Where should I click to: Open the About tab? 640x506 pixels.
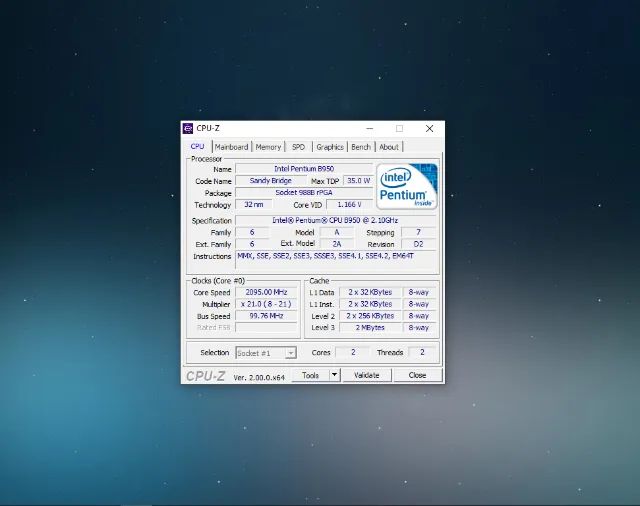[389, 147]
